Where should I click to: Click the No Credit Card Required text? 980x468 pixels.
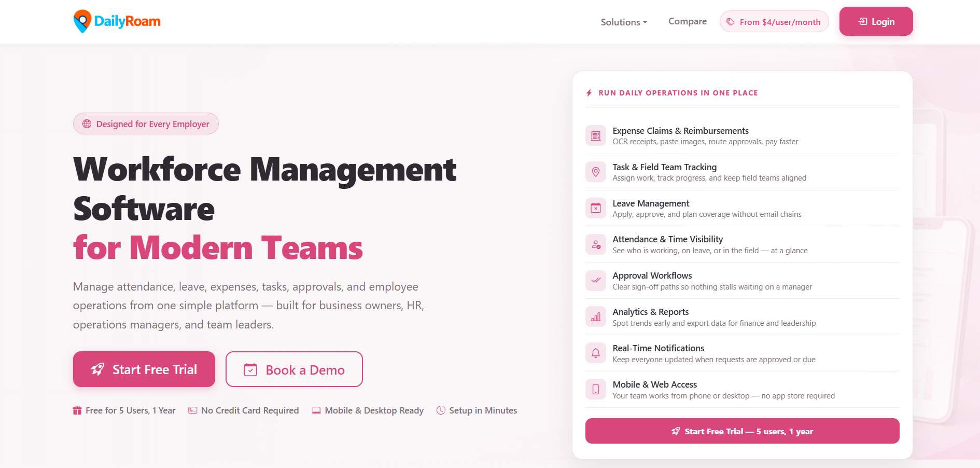point(250,410)
